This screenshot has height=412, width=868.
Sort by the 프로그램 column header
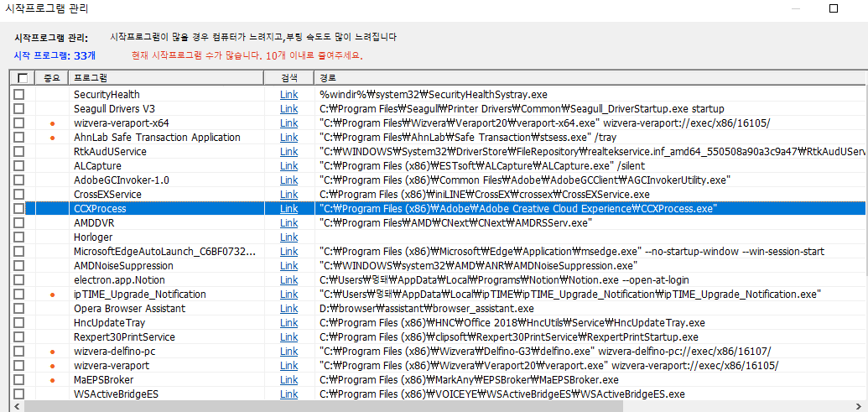pyautogui.click(x=166, y=77)
